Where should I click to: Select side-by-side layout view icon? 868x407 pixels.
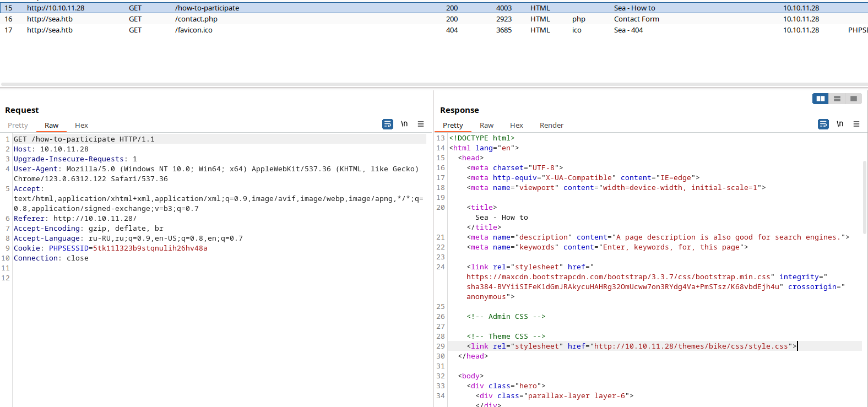(821, 99)
